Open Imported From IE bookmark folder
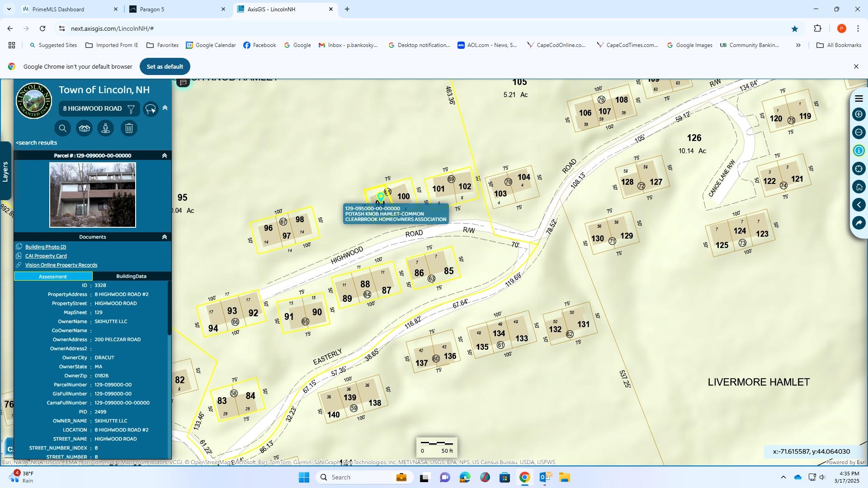The width and height of the screenshot is (868, 488). click(x=112, y=45)
